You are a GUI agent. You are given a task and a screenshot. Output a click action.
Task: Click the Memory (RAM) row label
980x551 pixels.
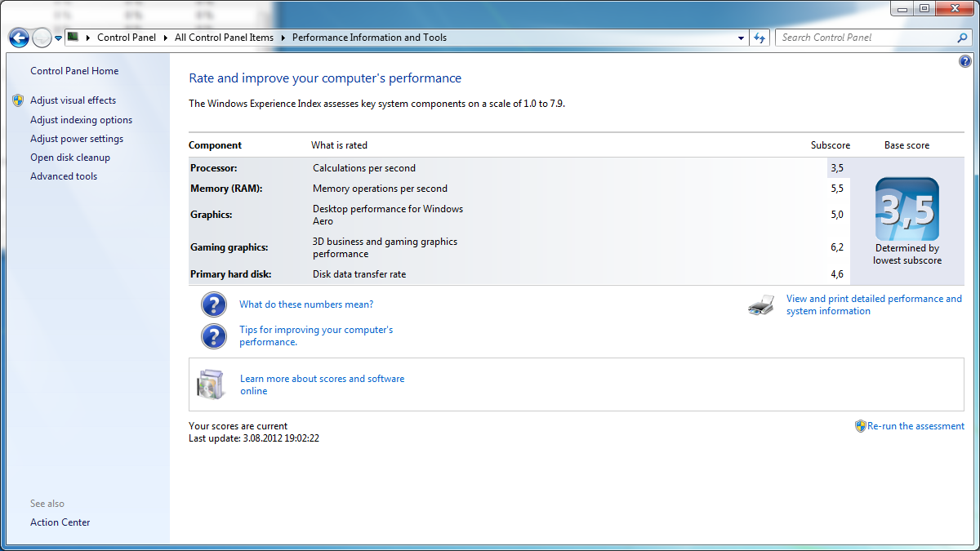[226, 189]
